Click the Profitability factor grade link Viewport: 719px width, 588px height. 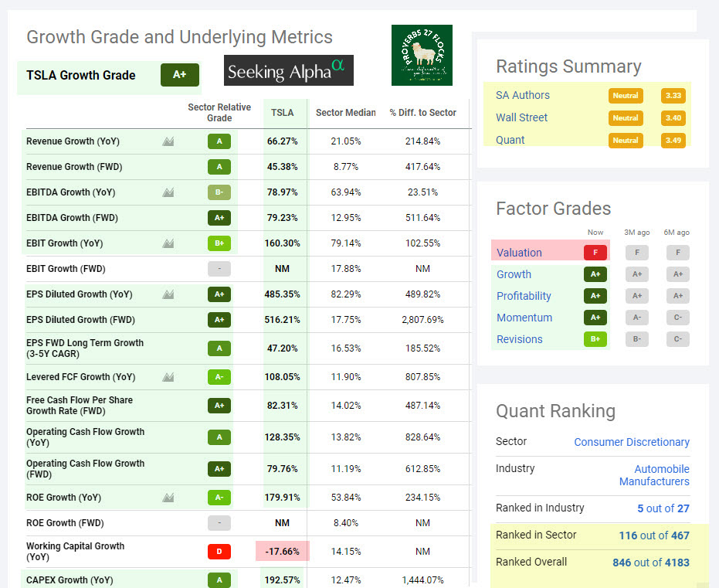pyautogui.click(x=524, y=296)
